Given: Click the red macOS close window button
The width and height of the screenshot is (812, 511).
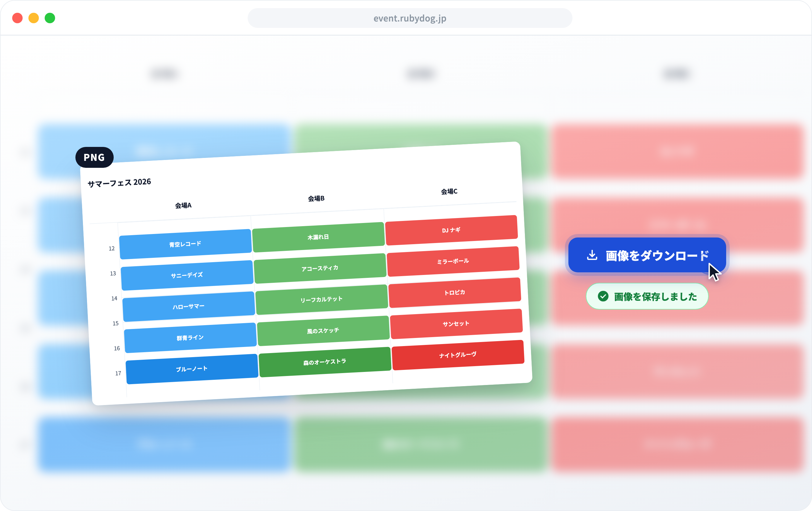Looking at the screenshot, I should click(17, 18).
